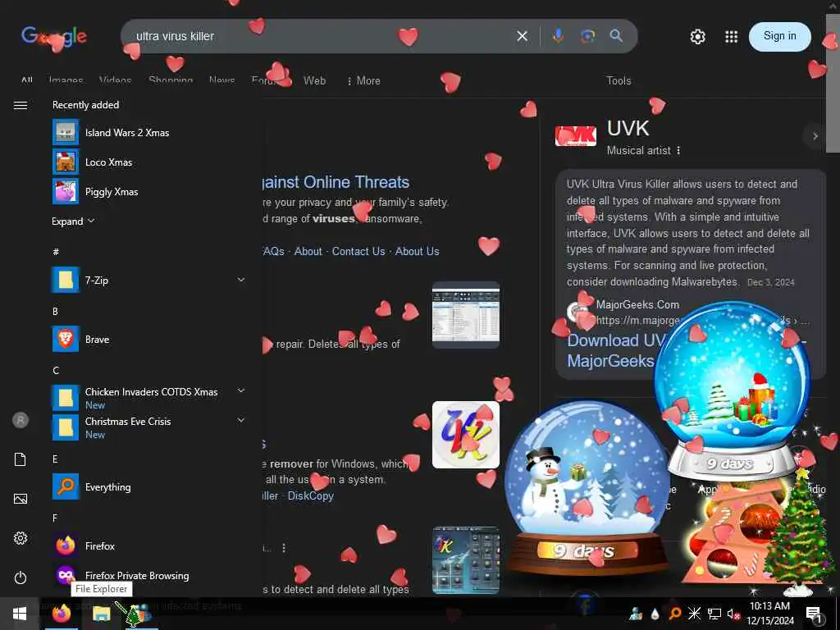The image size is (840, 630).
Task: Open Documents from the Start sidebar
Action: click(x=21, y=459)
